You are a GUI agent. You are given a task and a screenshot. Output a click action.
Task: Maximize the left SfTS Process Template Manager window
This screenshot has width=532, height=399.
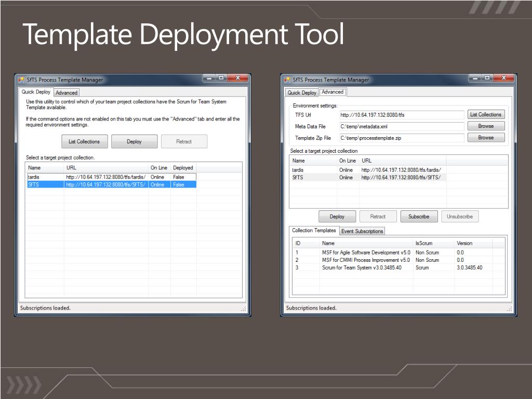[x=221, y=78]
